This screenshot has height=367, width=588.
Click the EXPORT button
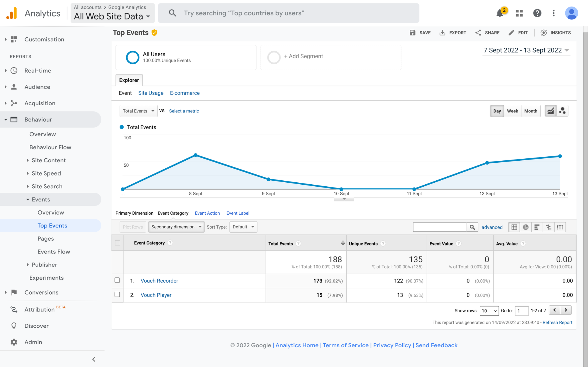pos(453,33)
